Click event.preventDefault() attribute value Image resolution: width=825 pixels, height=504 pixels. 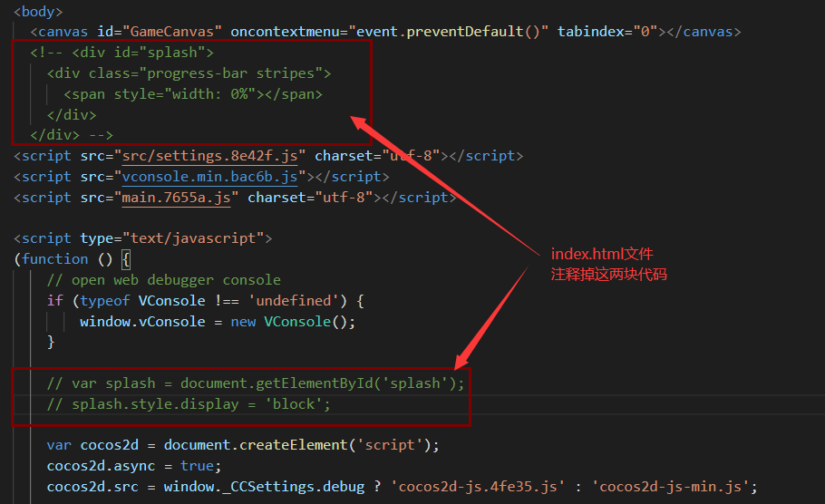point(448,32)
